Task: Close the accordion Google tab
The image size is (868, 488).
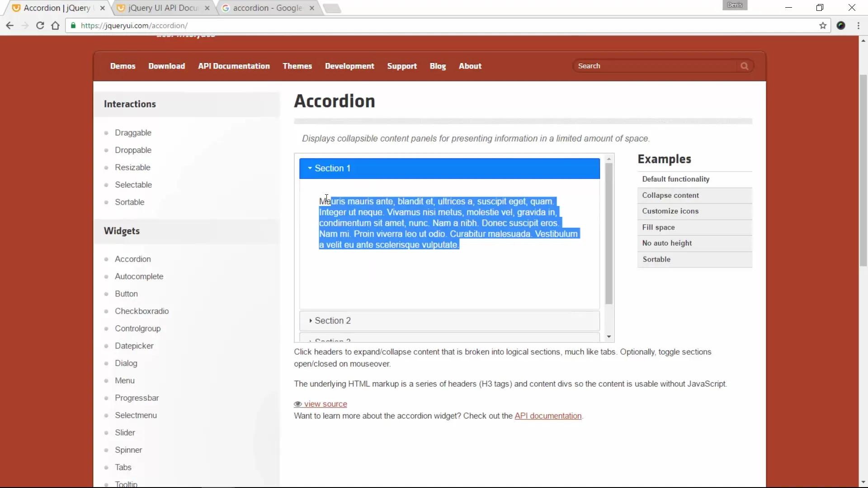Action: coord(312,8)
